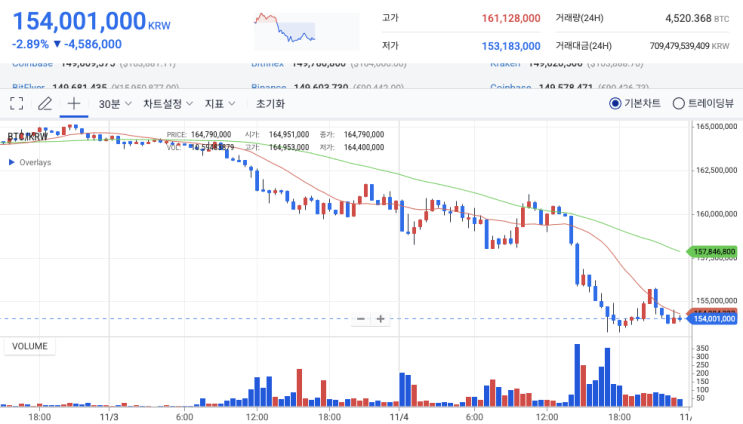This screenshot has width=743, height=424.
Task: Activate the crosshair cursor tool
Action: point(74,103)
